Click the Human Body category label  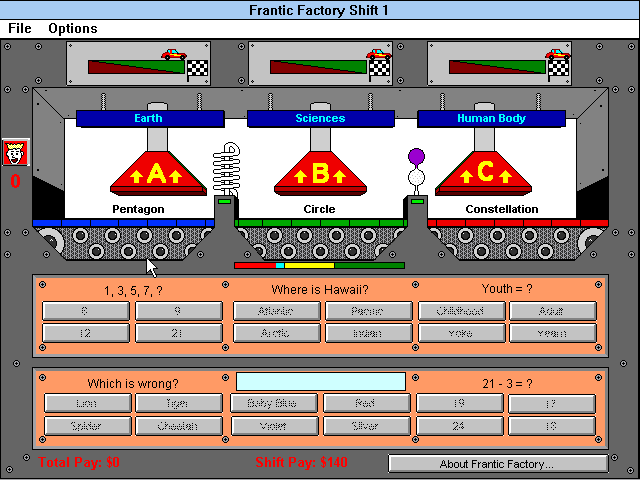pos(491,118)
